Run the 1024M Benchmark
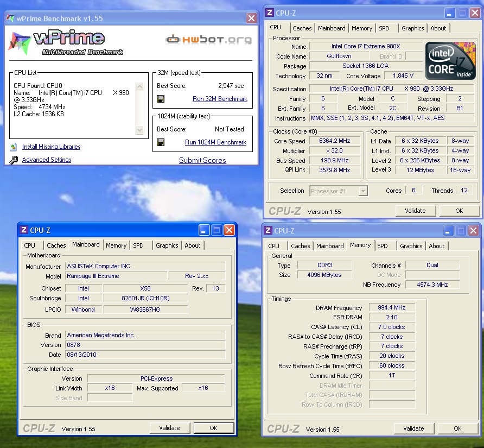484x448 pixels. point(215,142)
